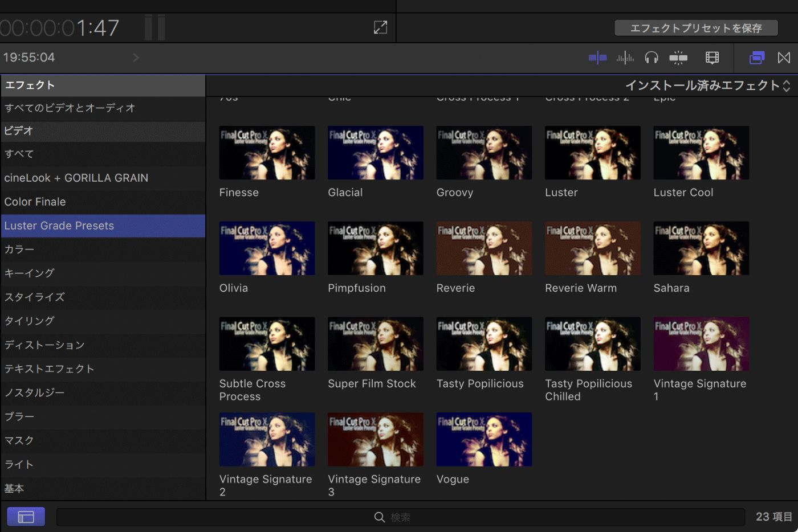Toggle the snapping icon

click(x=678, y=58)
